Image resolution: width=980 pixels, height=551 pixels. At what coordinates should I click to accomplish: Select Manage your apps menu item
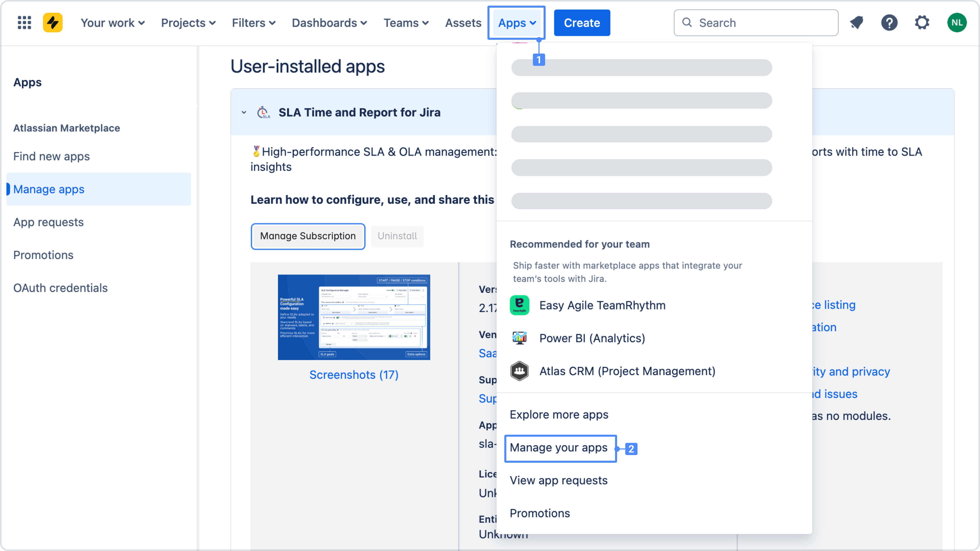point(558,448)
